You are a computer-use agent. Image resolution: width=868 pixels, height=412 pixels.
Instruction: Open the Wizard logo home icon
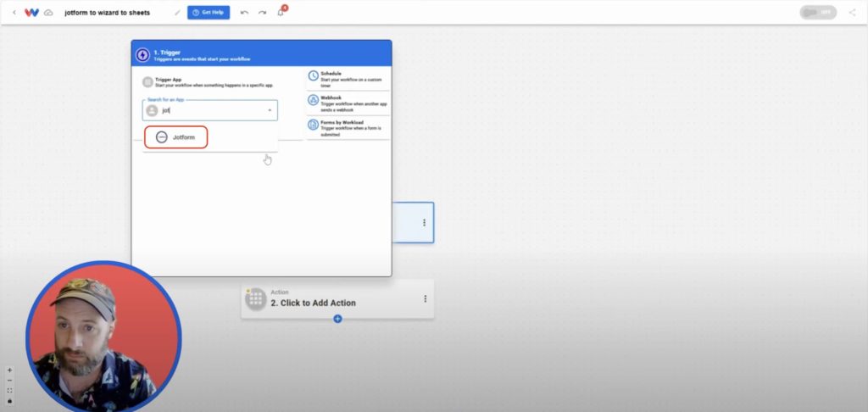click(x=31, y=12)
